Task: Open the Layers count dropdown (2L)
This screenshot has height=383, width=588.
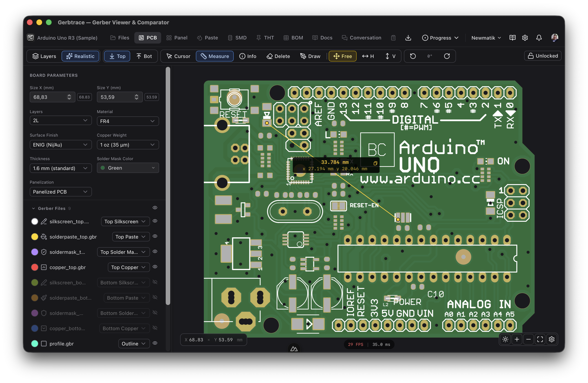Action: point(61,121)
